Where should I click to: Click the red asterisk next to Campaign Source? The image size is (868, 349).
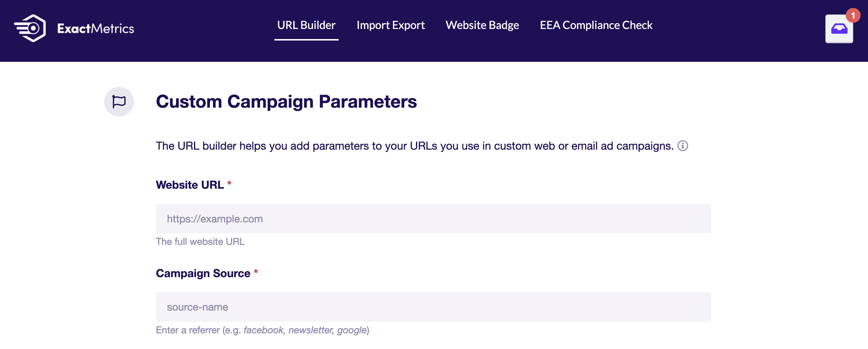coord(256,272)
